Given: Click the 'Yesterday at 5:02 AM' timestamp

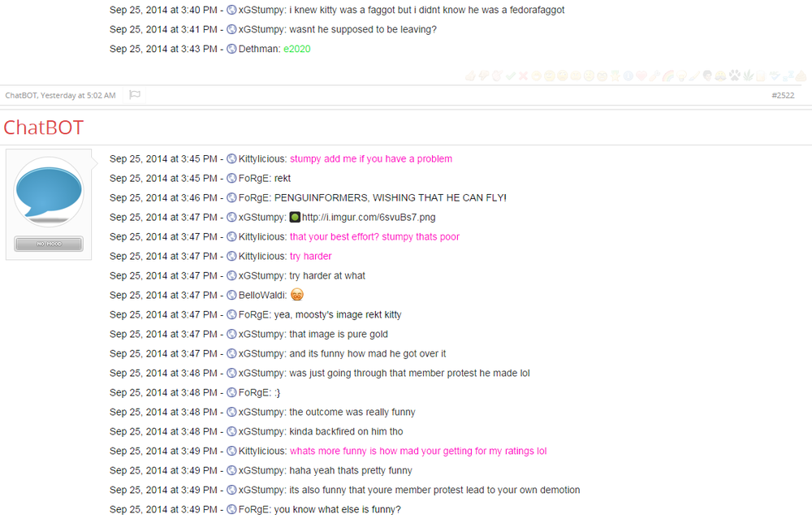Looking at the screenshot, I should pos(78,95).
